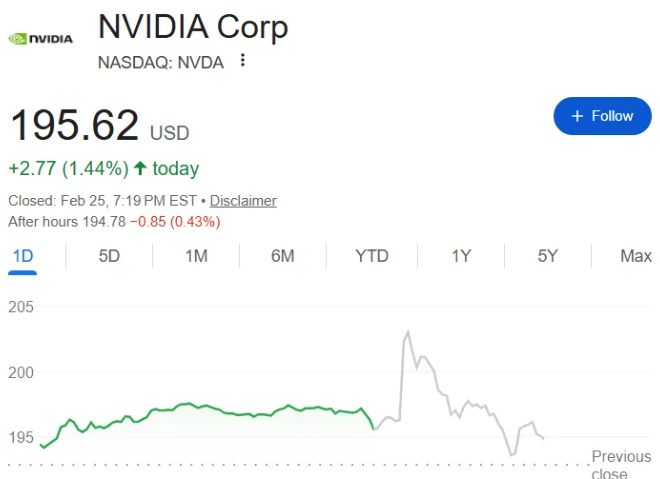This screenshot has width=660, height=479.
Task: Select the 1Y chart range
Action: coord(460,256)
